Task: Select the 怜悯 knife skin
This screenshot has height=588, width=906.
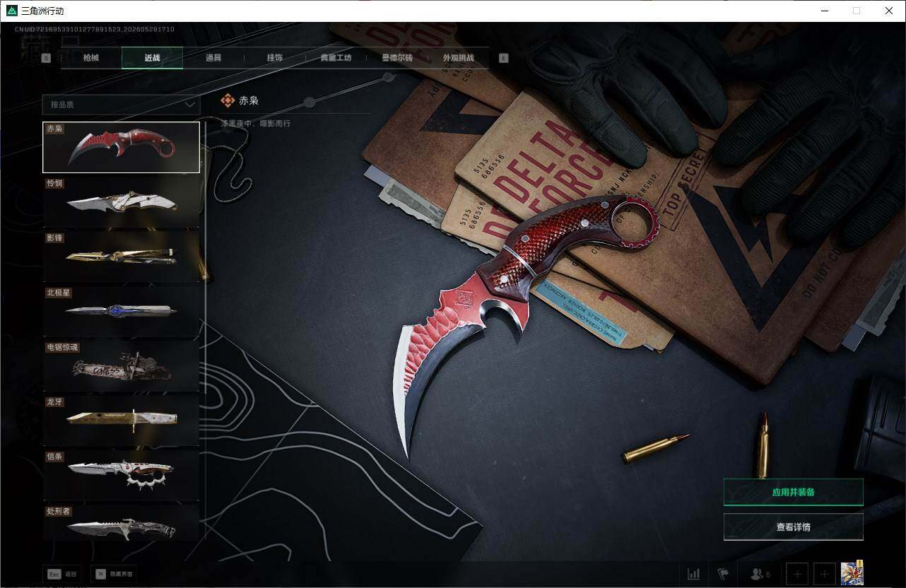Action: [x=121, y=202]
